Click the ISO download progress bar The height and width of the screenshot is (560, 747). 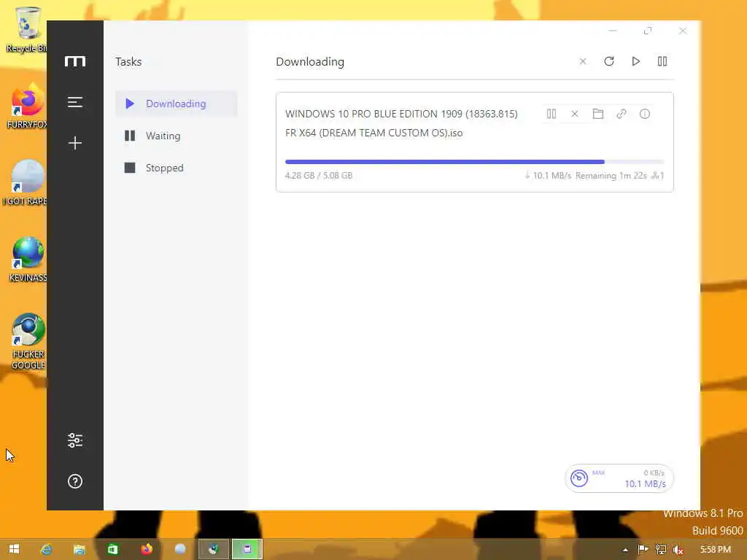[474, 162]
